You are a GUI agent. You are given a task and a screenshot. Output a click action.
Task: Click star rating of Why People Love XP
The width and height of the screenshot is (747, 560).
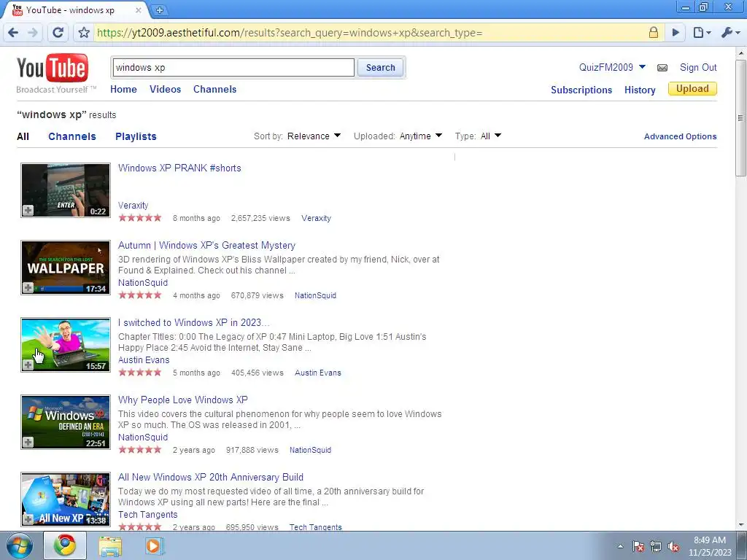[140, 449]
